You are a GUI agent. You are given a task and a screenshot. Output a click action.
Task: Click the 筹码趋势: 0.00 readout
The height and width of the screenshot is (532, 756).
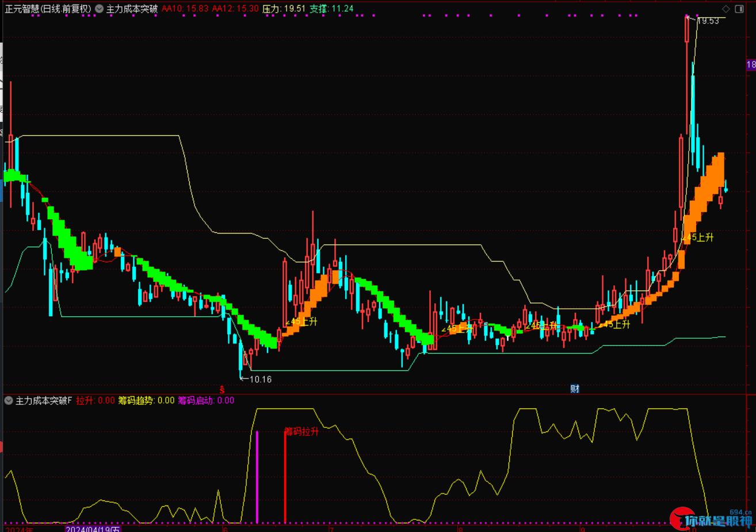[147, 400]
